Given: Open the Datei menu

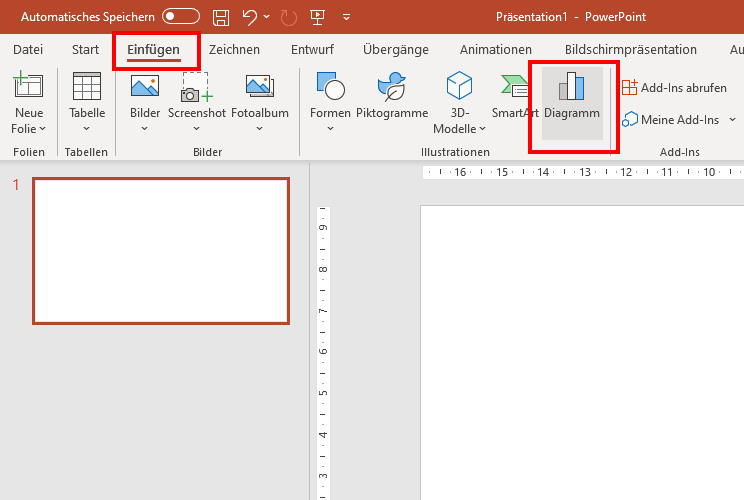Looking at the screenshot, I should click(28, 49).
